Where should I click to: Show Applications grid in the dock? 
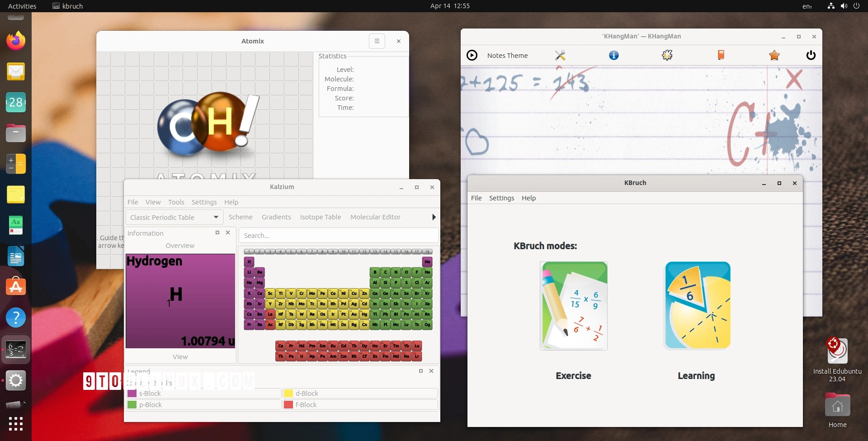click(16, 424)
